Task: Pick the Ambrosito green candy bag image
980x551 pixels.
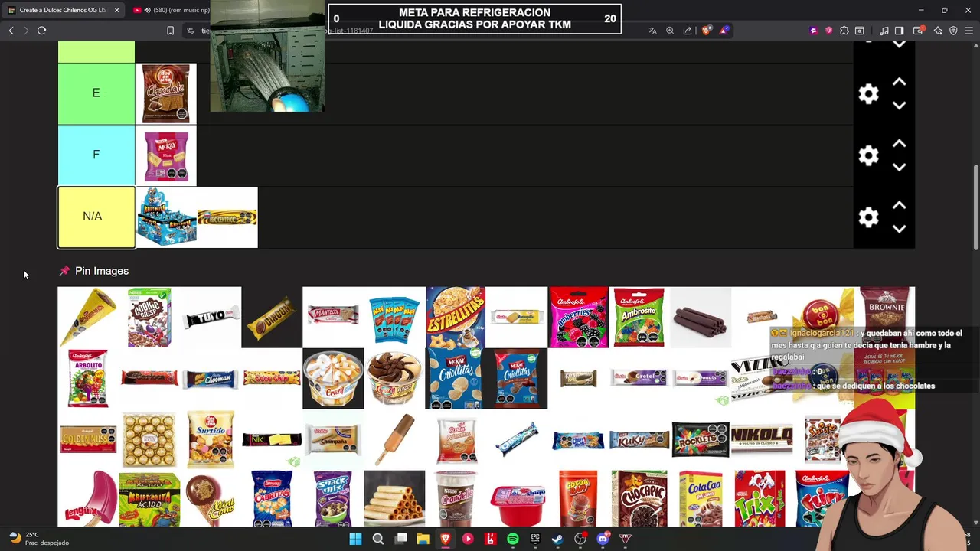Action: coord(639,317)
